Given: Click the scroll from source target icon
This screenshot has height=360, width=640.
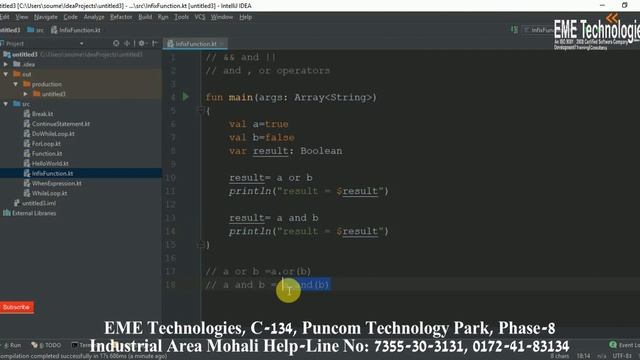Looking at the screenshot, I should [x=116, y=43].
